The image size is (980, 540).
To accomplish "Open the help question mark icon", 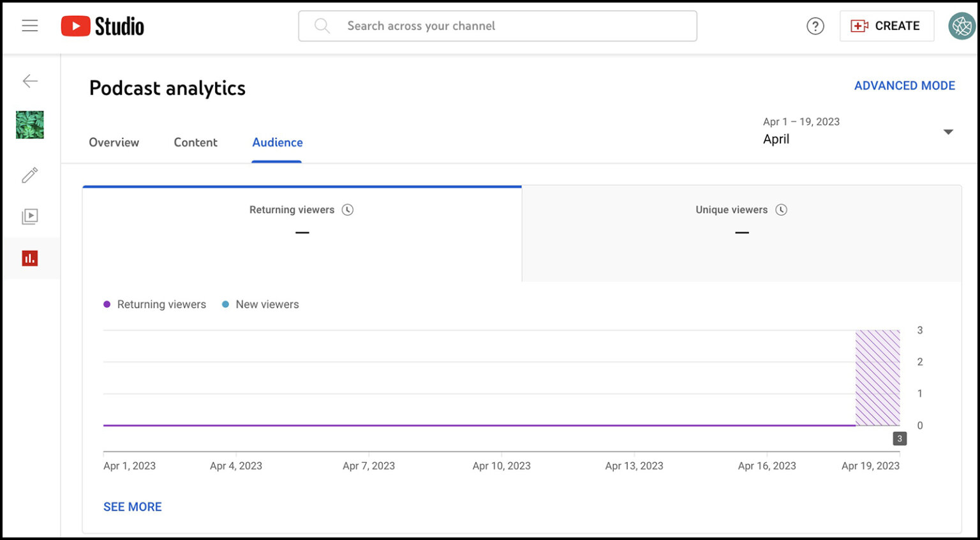I will pyautogui.click(x=815, y=26).
